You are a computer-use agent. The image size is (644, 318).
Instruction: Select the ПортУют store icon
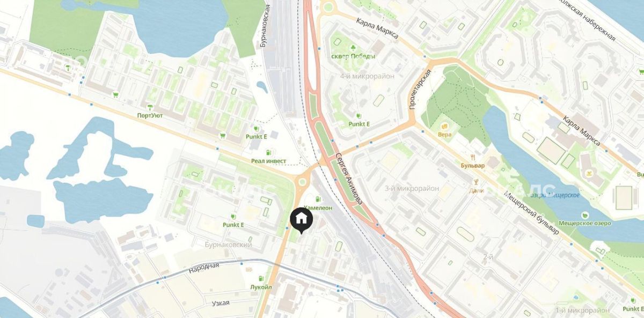pos(150,107)
